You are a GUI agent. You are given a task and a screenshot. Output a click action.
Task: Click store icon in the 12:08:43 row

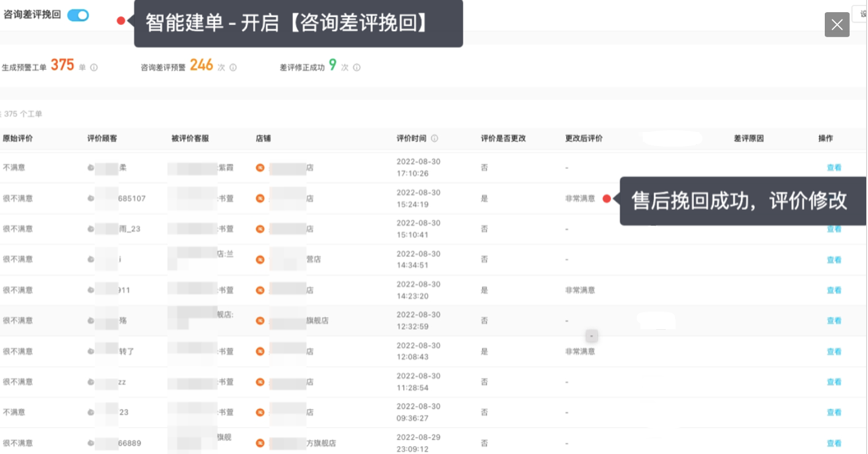[260, 351]
